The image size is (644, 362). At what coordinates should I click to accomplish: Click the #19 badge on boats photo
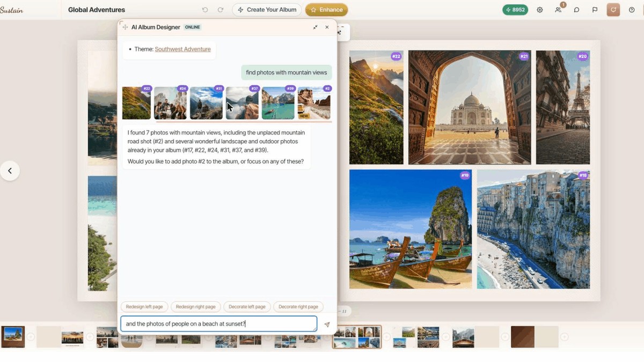(x=465, y=175)
